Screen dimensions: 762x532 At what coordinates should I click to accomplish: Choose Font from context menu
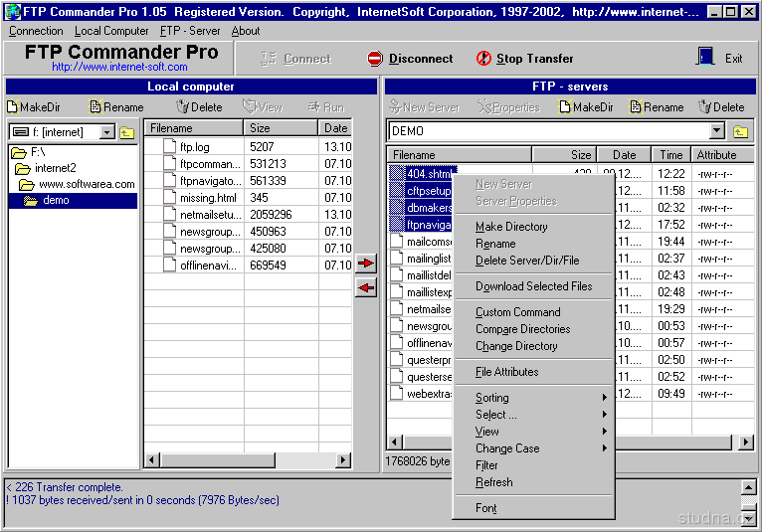(x=533, y=508)
